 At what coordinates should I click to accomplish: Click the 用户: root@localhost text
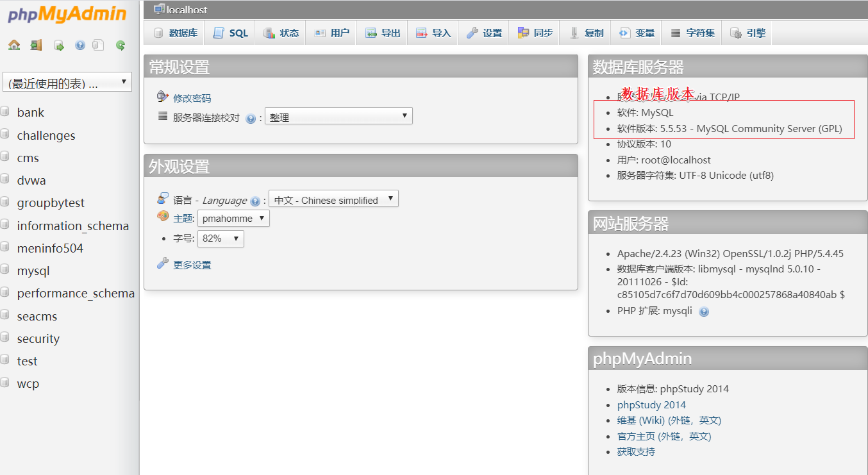(x=664, y=160)
